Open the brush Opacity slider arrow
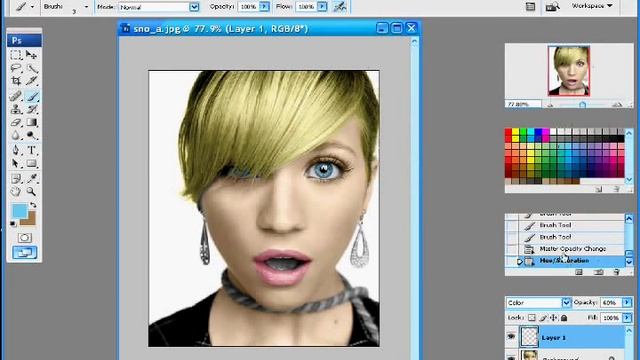Screen dimensions: 640x360 [x=264, y=7]
